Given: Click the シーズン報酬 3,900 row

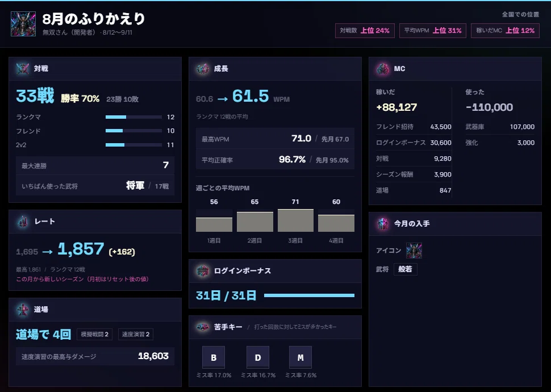Looking at the screenshot, I should pos(414,174).
